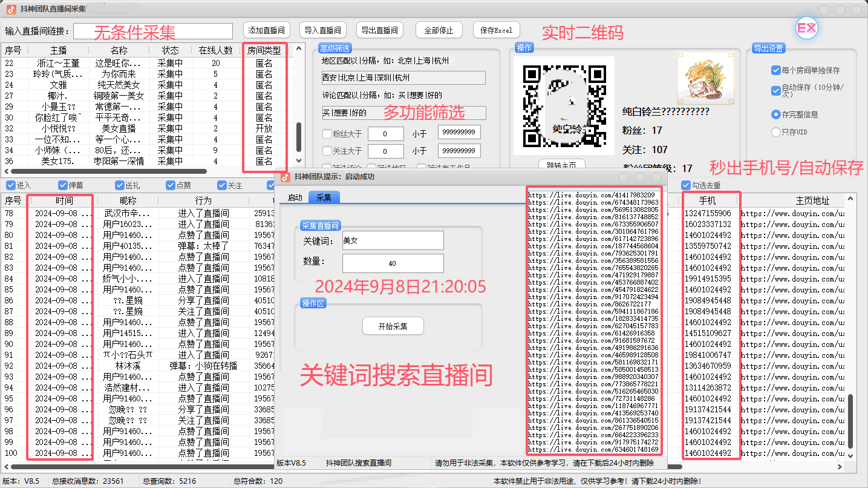This screenshot has width=868, height=488.
Task: Toggle the 勾选去重 checkbox
Action: pyautogui.click(x=686, y=185)
